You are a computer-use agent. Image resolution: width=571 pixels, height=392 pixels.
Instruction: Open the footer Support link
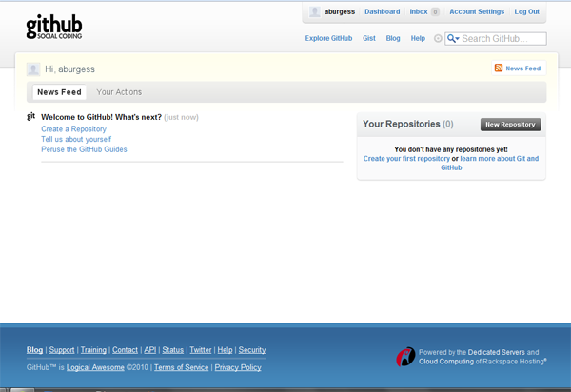click(x=62, y=350)
